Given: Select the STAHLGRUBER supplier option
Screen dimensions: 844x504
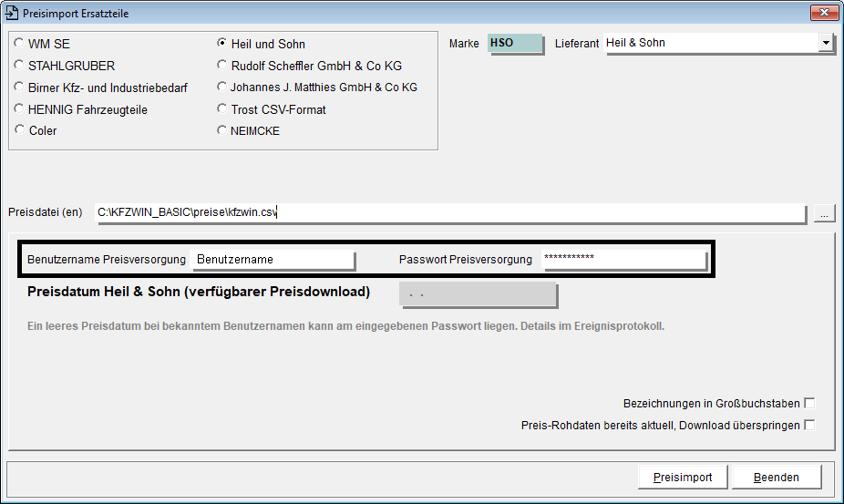Looking at the screenshot, I should tap(19, 65).
